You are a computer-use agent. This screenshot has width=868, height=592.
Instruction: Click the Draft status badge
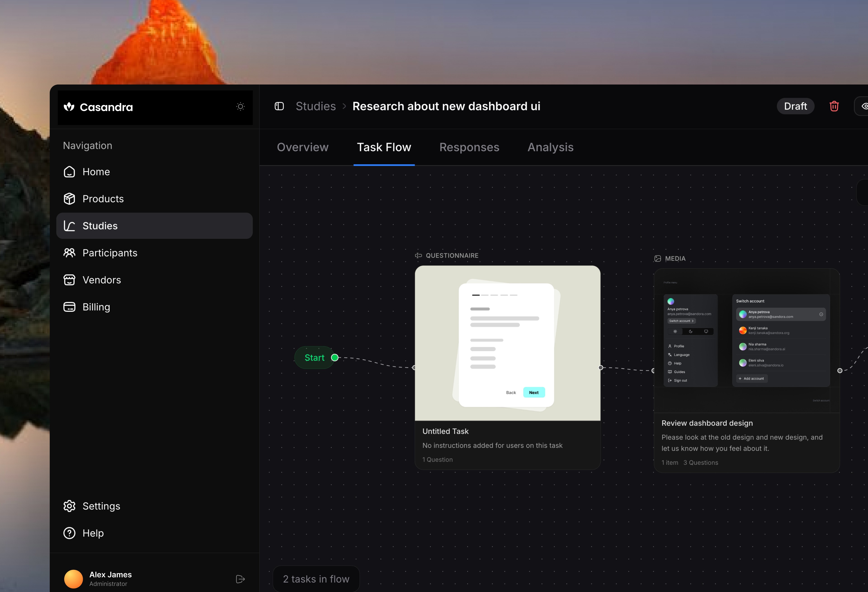coord(795,106)
